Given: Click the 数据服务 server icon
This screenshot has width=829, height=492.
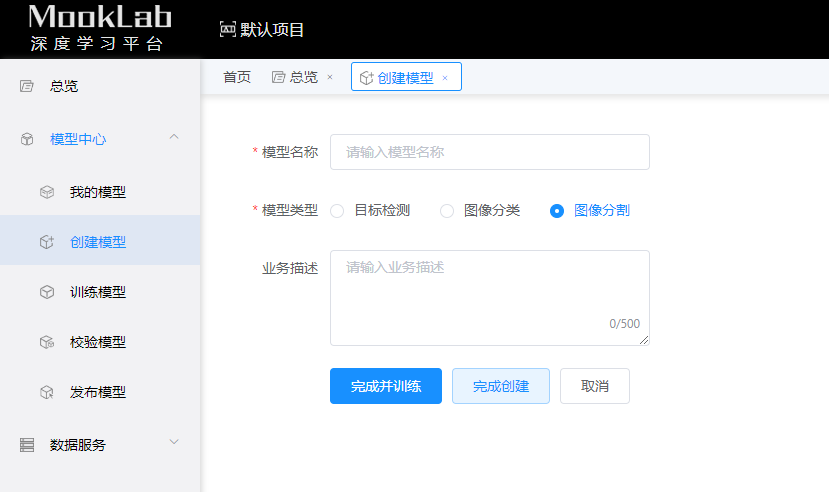Looking at the screenshot, I should pos(27,445).
